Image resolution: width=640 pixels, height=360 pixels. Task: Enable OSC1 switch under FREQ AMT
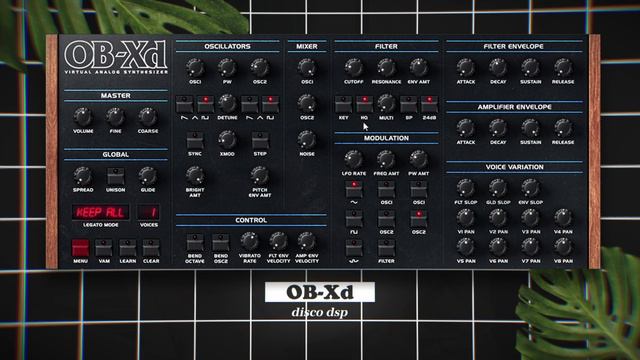(386, 189)
